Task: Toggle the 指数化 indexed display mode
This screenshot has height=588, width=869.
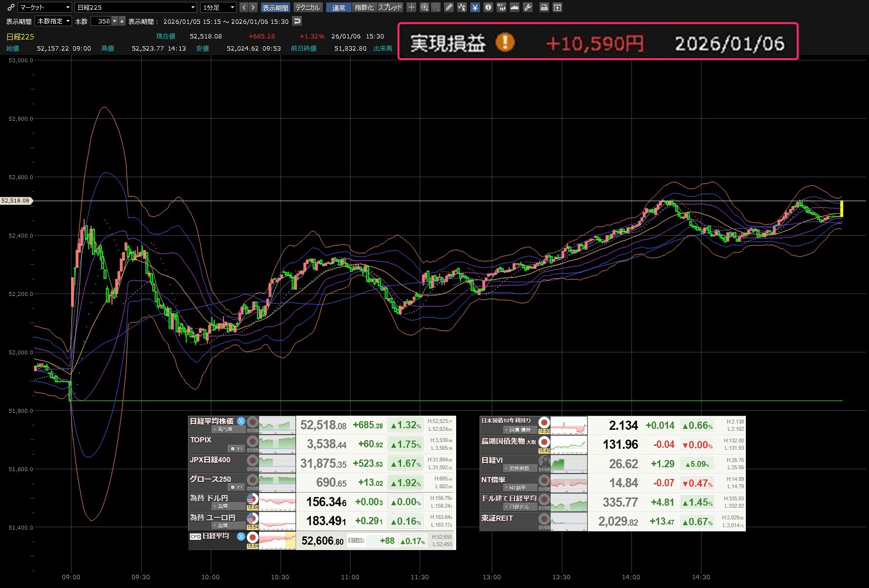Action: [364, 7]
